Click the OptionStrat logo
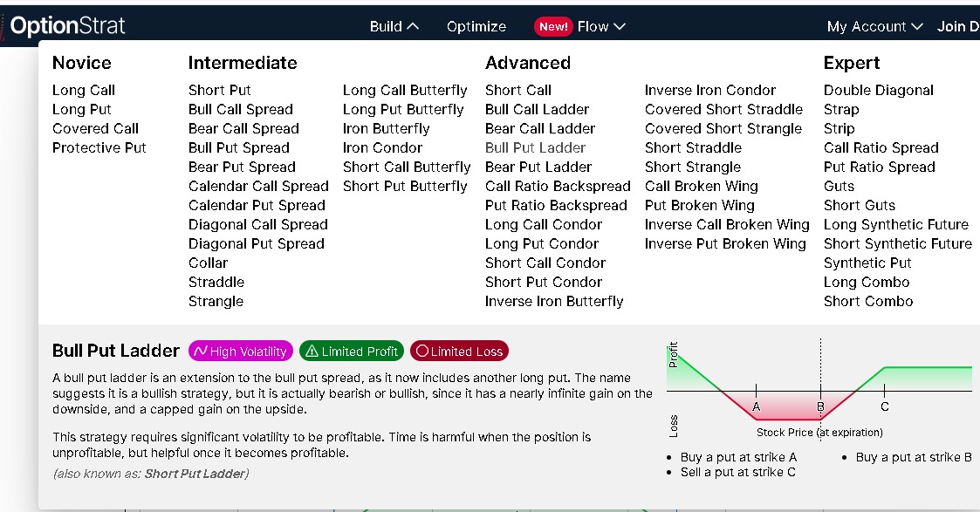This screenshot has height=512, width=980. click(x=68, y=26)
